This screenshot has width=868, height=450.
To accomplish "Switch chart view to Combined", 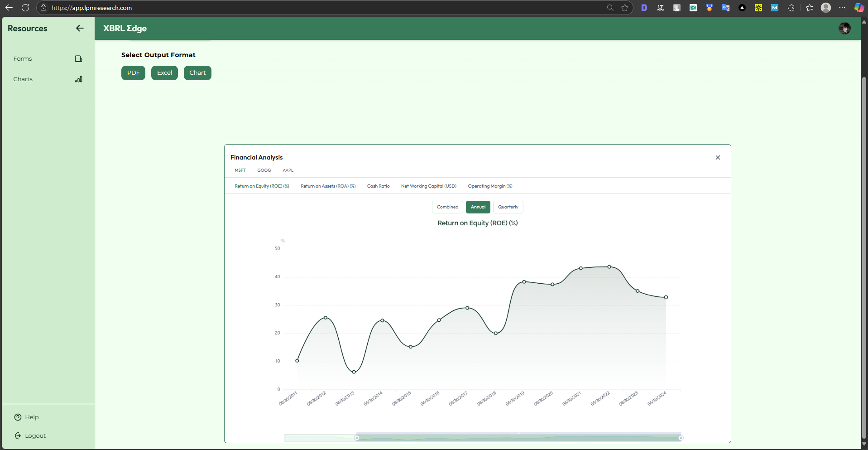I will (447, 207).
